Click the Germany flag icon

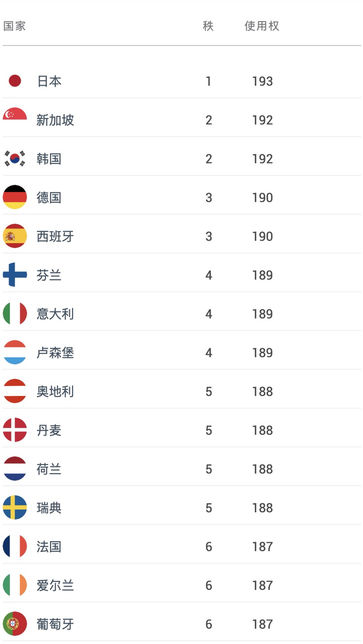(15, 197)
